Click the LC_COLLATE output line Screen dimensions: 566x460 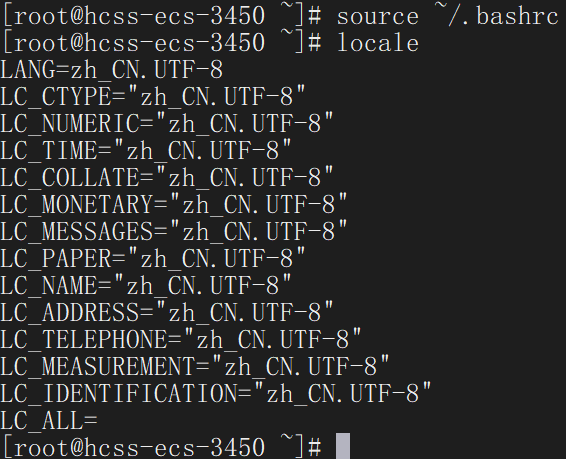click(x=167, y=177)
